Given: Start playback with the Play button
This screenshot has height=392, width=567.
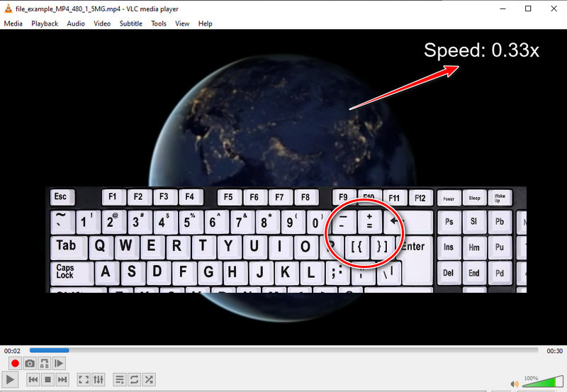Looking at the screenshot, I should tap(10, 380).
